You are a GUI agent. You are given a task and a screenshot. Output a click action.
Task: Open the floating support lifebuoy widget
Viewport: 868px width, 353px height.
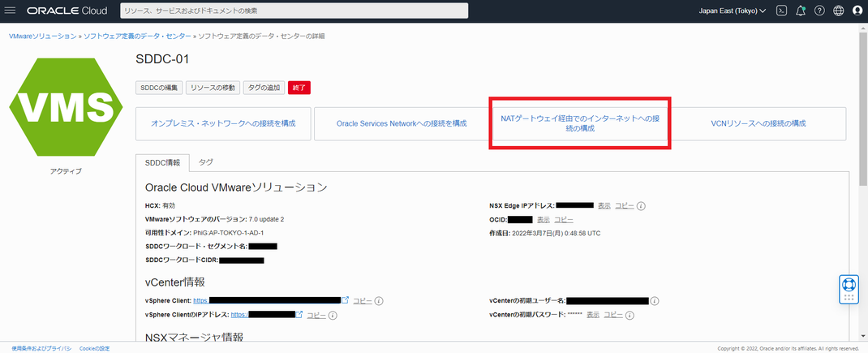click(848, 289)
